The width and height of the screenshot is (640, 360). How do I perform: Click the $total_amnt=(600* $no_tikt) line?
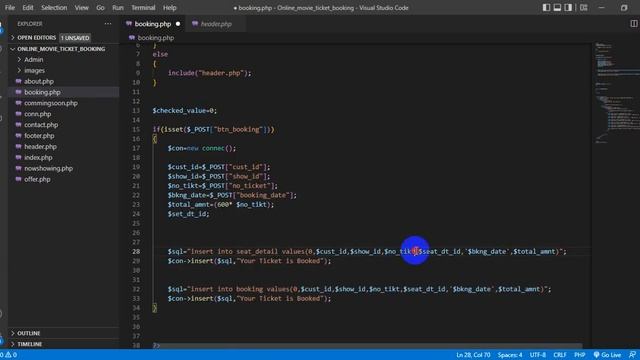tap(221, 204)
